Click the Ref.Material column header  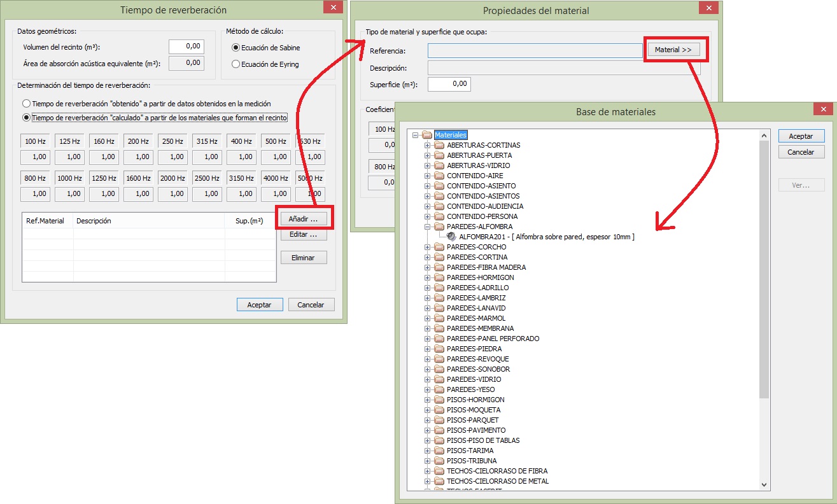pyautogui.click(x=48, y=221)
